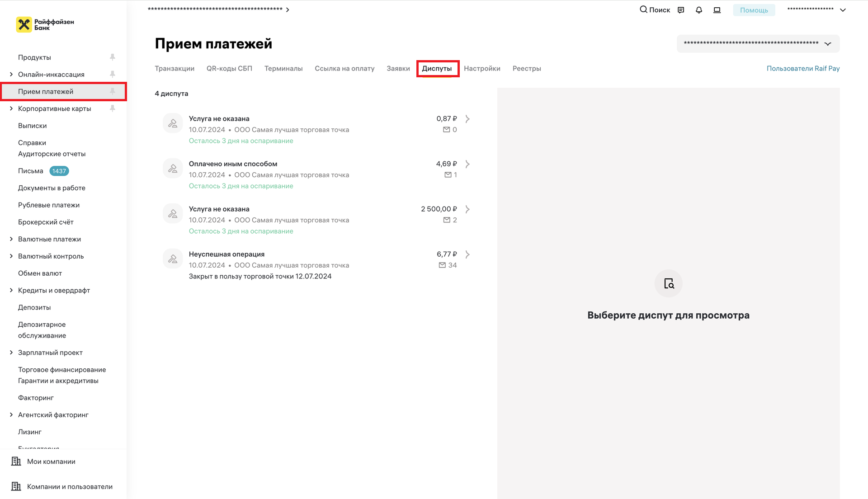Click gavel icon of Оплачено иным способом dispute

pyautogui.click(x=173, y=168)
